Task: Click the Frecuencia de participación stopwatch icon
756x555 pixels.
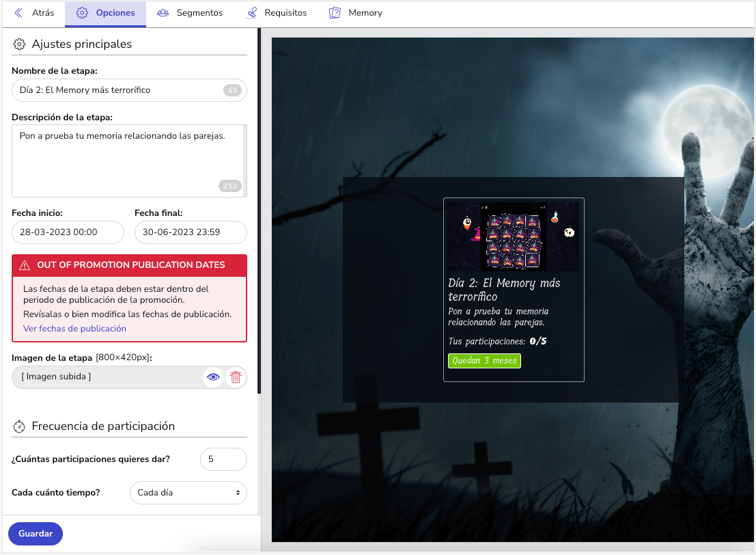Action: [19, 427]
